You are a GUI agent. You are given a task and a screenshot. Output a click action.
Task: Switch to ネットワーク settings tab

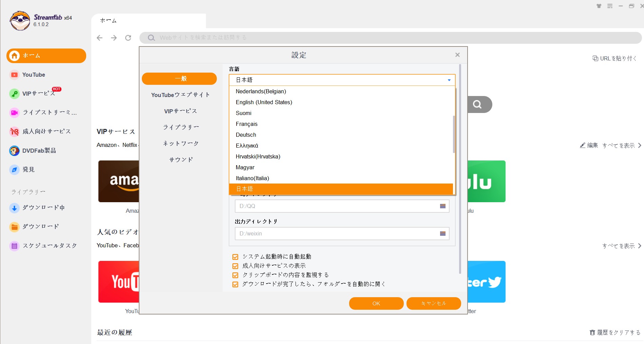[181, 144]
